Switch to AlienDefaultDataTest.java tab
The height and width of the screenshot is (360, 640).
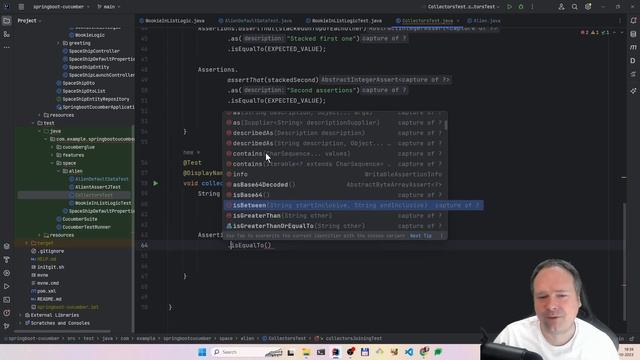[255, 21]
